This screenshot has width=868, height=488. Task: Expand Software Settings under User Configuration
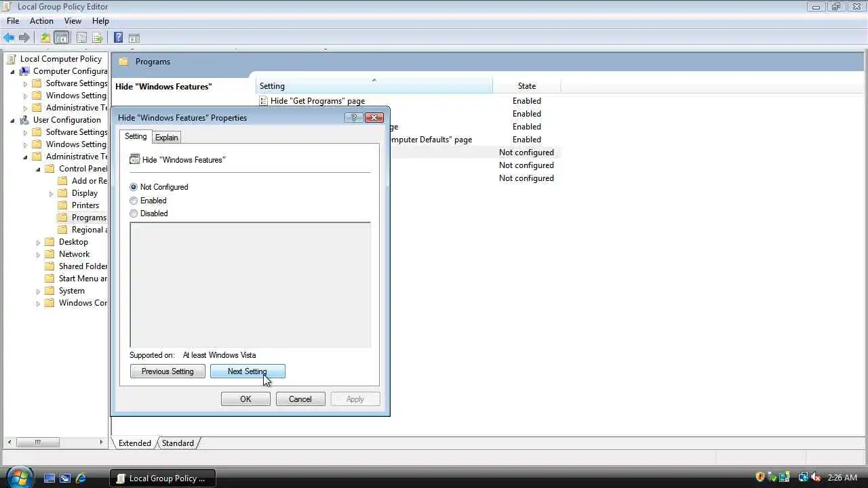[x=25, y=132]
